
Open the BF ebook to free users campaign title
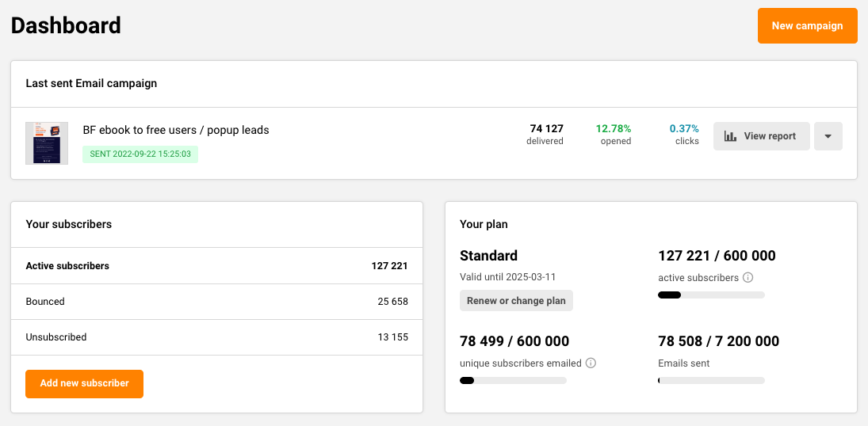(176, 130)
